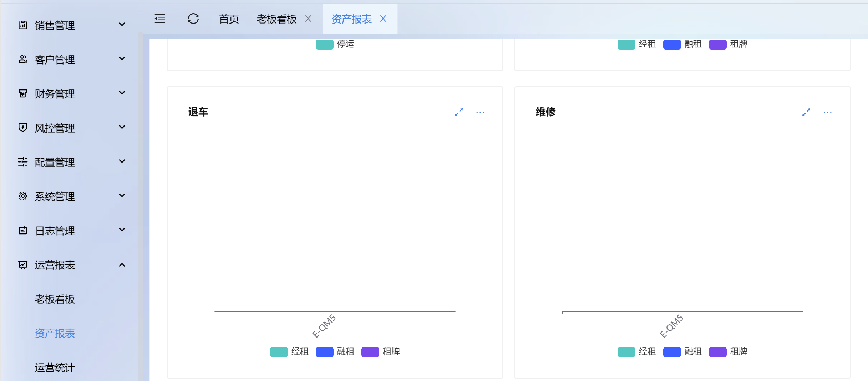The image size is (868, 381).
Task: Click the collapse sidebar menu icon
Action: pos(160,19)
